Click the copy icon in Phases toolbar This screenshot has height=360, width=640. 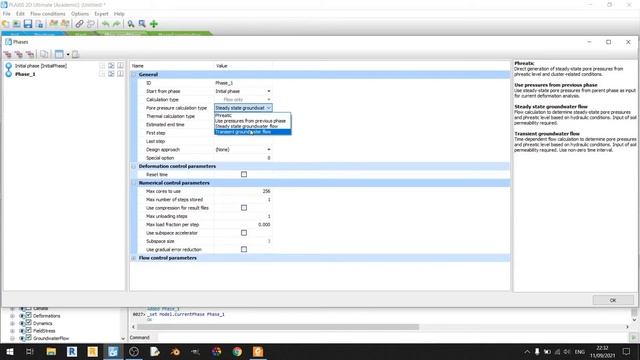[x=44, y=54]
